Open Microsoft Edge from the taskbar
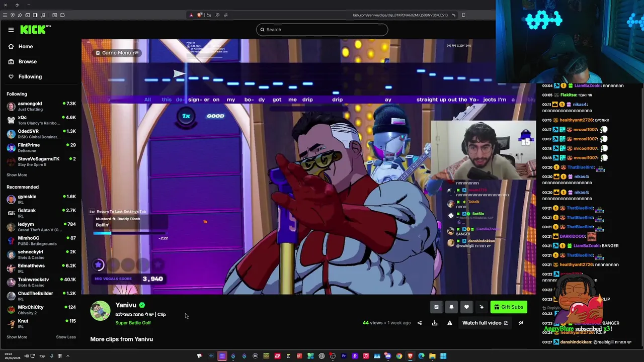This screenshot has height=362, width=644. (x=421, y=356)
